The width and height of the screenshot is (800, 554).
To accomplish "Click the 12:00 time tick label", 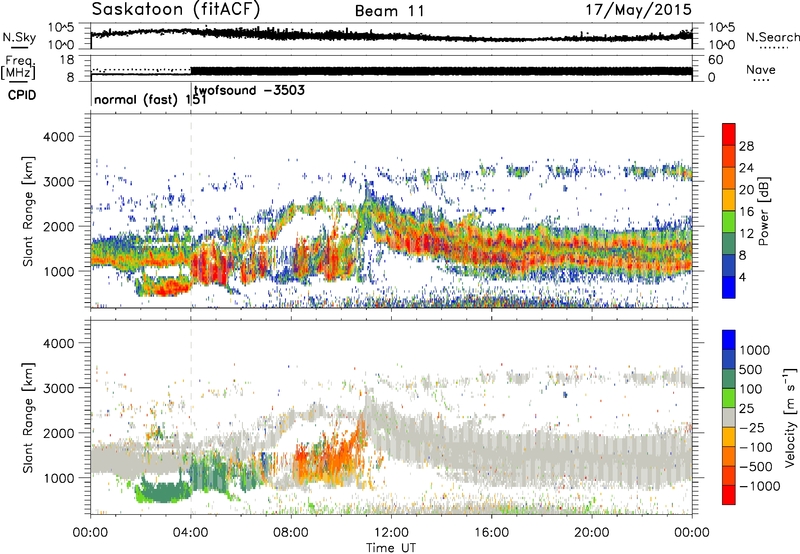I will point(391,533).
